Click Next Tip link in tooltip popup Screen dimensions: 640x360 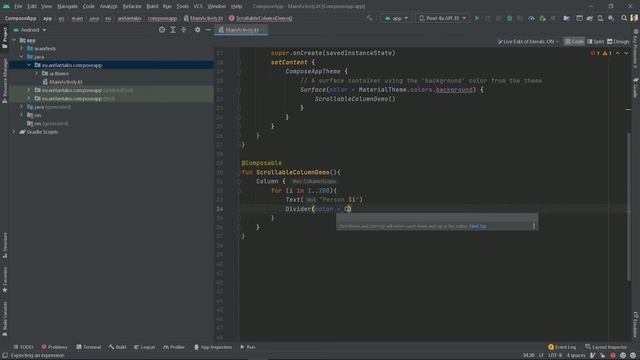click(x=478, y=226)
